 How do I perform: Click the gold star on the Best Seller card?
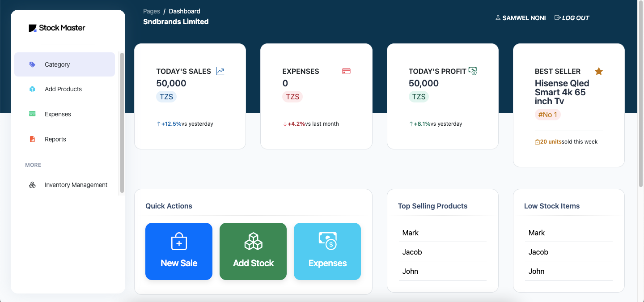599,71
